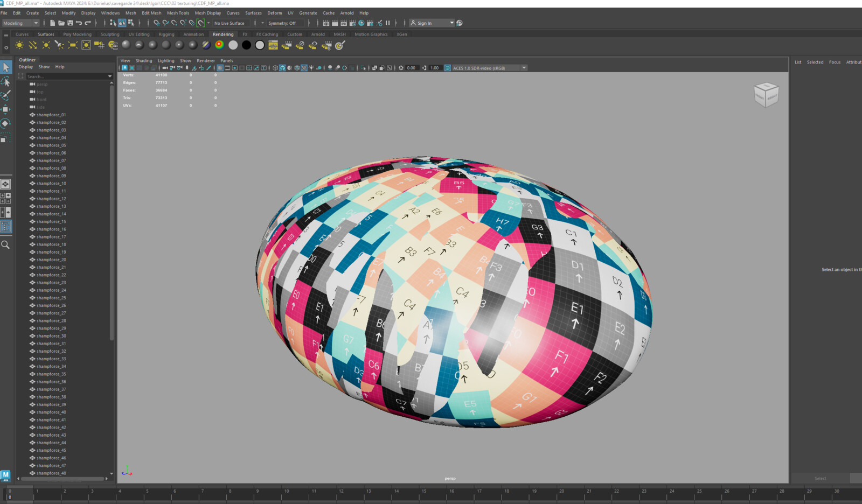Open viewport Panels menu
The image size is (862, 504).
(227, 61)
